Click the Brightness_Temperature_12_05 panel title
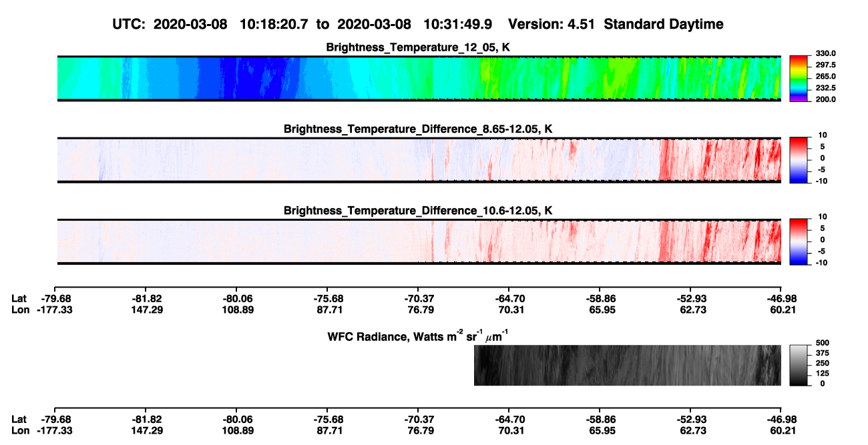This screenshot has width=868, height=445. (x=419, y=47)
